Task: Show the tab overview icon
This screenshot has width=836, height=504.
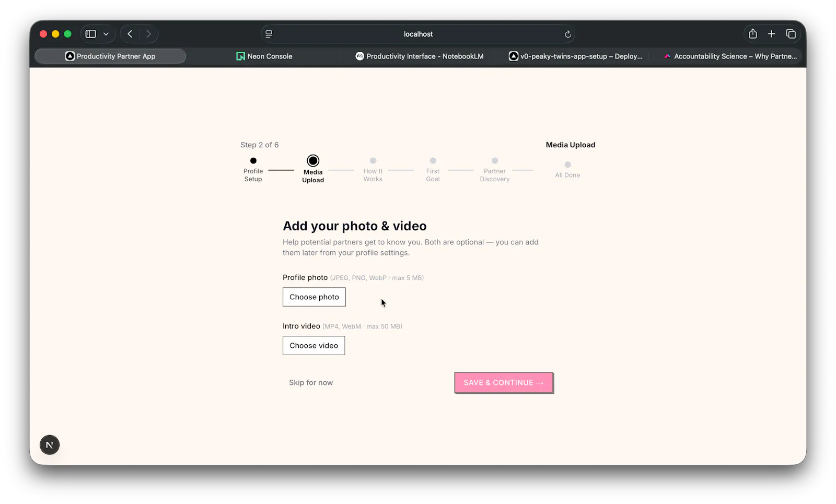Action: [791, 34]
